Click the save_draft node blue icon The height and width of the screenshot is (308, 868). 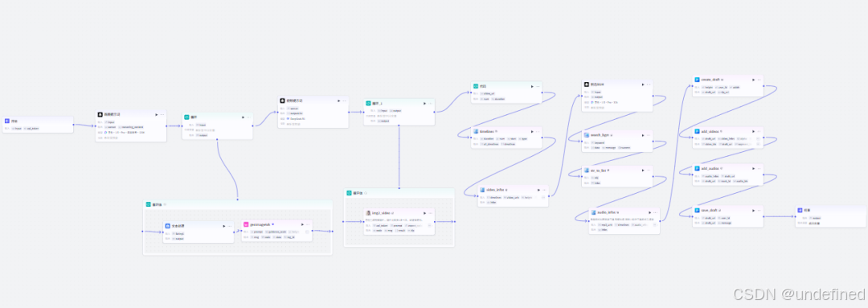(697, 210)
